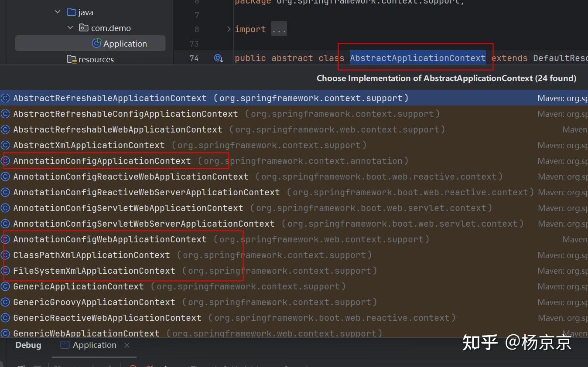Collapse the com.demo package chevron
The image size is (588, 367).
pos(70,28)
